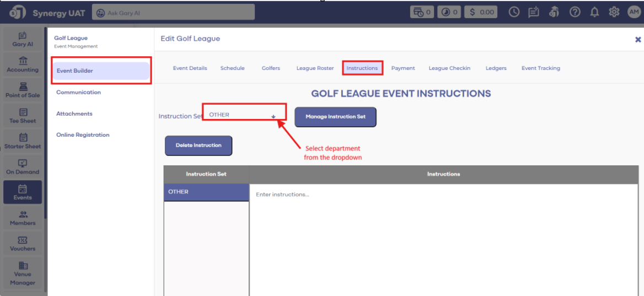This screenshot has width=644, height=296.
Task: Click the Manage Instruction Set button
Action: coord(335,117)
